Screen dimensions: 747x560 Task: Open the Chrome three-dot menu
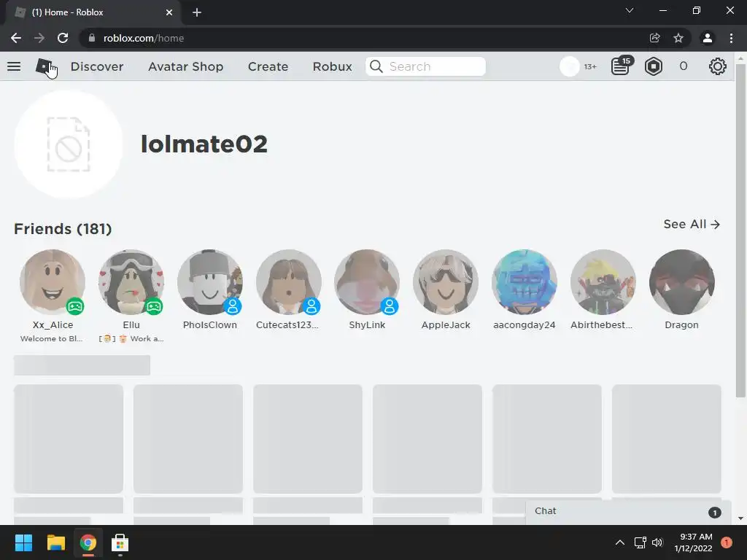click(x=731, y=38)
